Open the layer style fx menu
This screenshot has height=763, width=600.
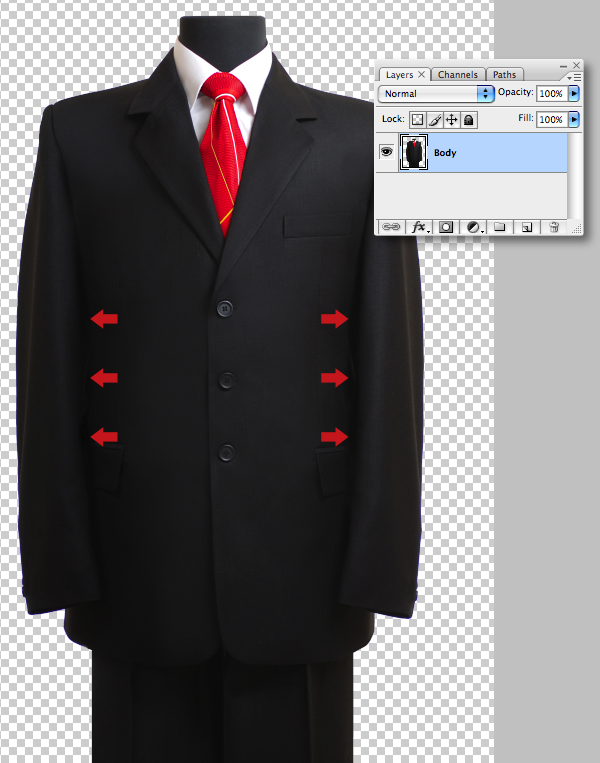tap(418, 227)
